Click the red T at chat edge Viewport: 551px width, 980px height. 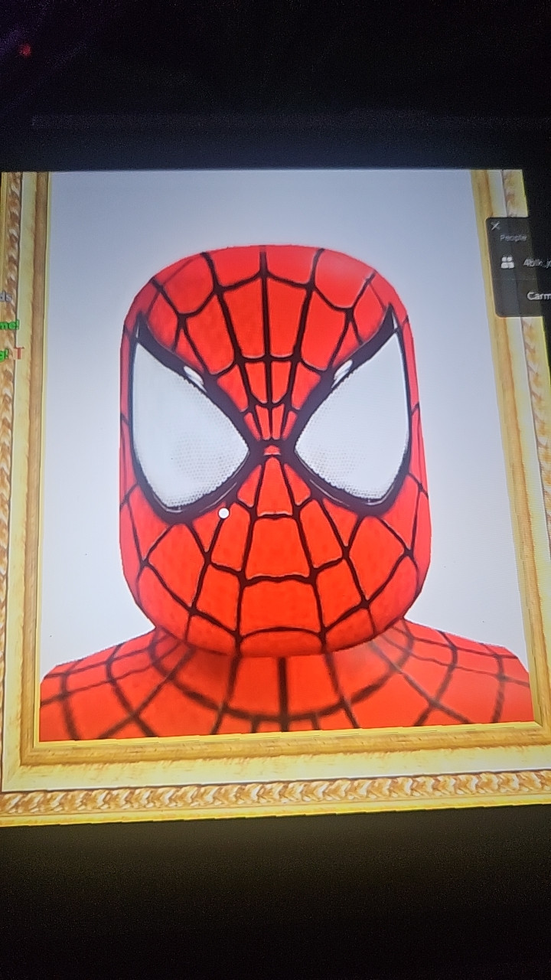tap(19, 353)
